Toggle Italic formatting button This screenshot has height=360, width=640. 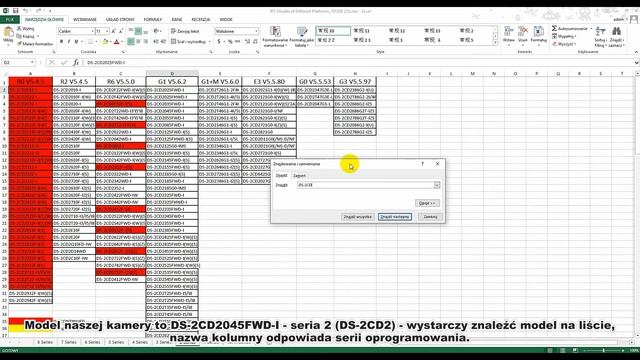69,42
